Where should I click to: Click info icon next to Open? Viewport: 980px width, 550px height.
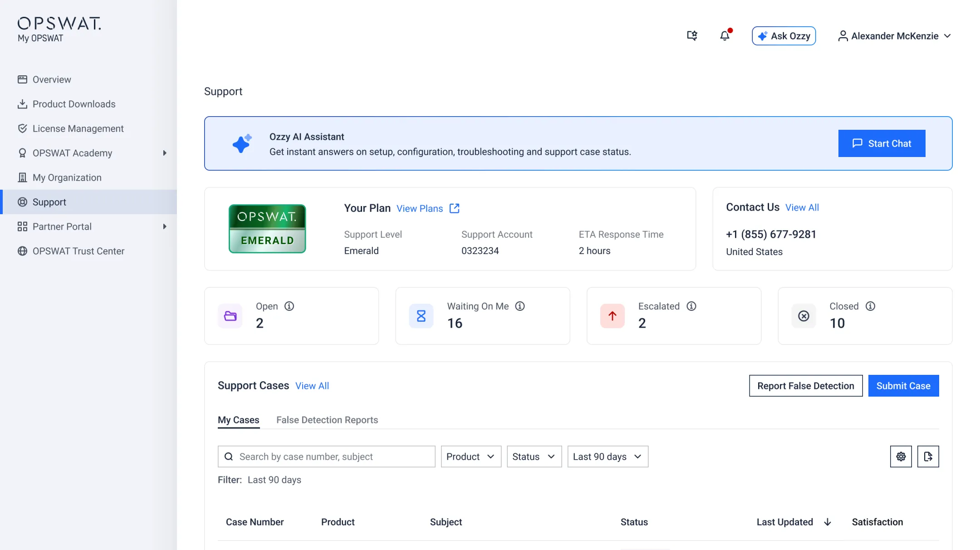click(x=289, y=306)
